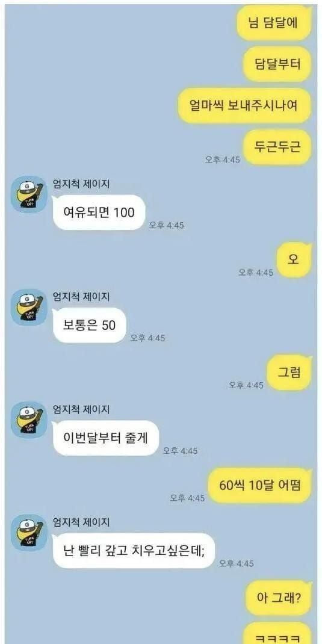
Task: Tap the profile avatar beside '보통은 50'
Action: point(29,307)
